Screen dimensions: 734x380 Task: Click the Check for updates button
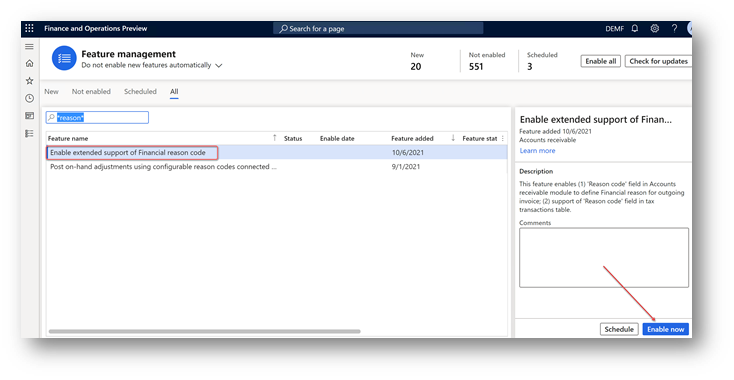[658, 61]
